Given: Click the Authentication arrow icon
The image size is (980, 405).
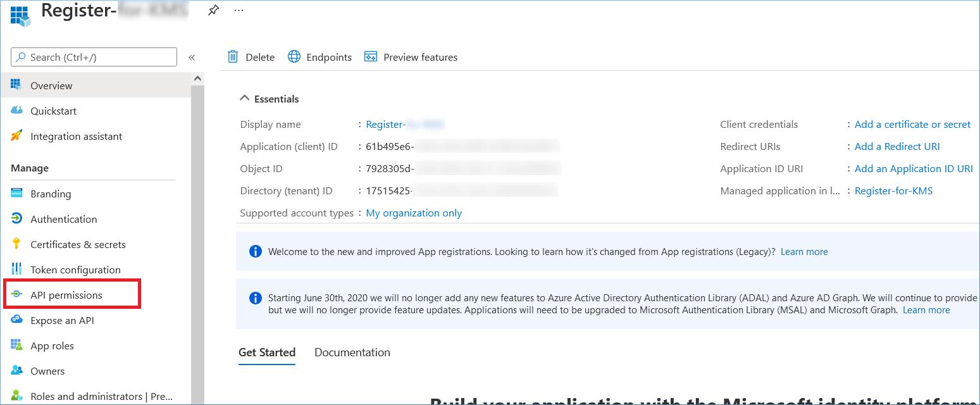Looking at the screenshot, I should click(x=16, y=219).
